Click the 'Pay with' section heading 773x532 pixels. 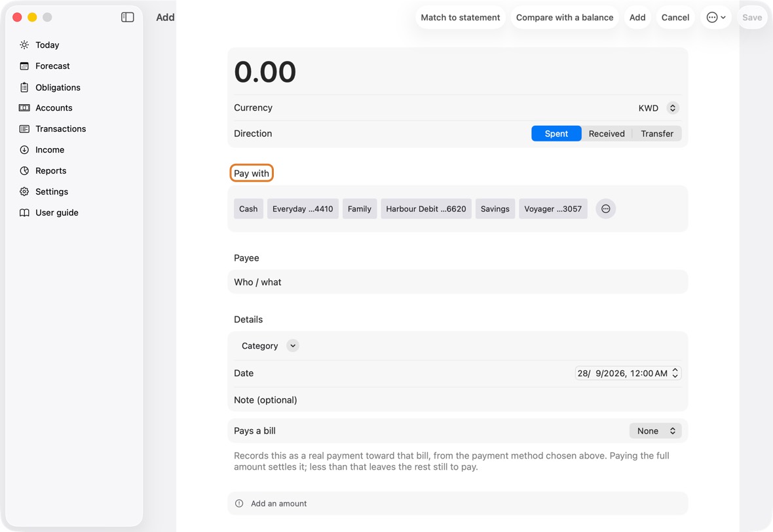point(252,174)
